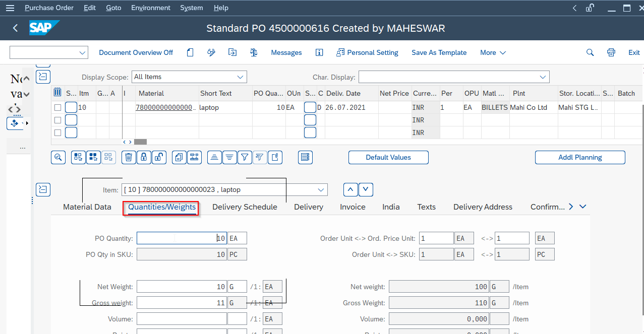Click the table column settings icon
This screenshot has height=334, width=644.
[57, 93]
